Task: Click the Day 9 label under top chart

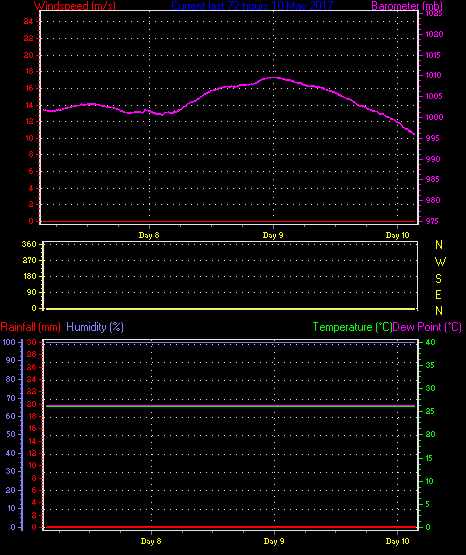Action: pos(273,235)
